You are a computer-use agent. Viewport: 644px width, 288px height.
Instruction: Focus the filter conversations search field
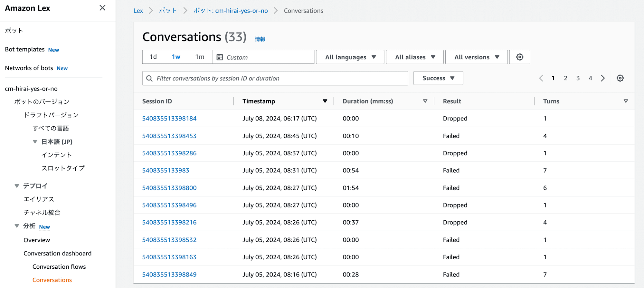click(x=275, y=78)
